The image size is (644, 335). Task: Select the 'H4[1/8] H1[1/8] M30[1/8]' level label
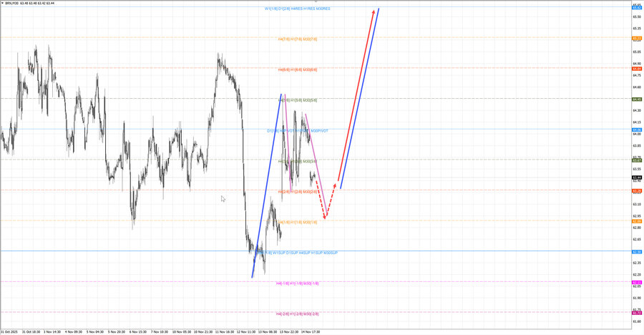pyautogui.click(x=298, y=223)
